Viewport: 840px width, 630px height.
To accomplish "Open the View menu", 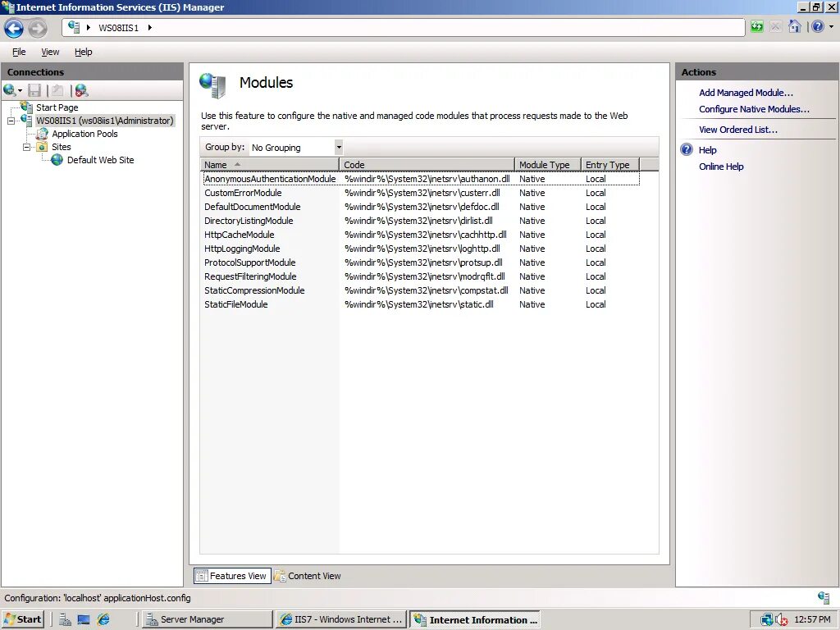I will (50, 52).
